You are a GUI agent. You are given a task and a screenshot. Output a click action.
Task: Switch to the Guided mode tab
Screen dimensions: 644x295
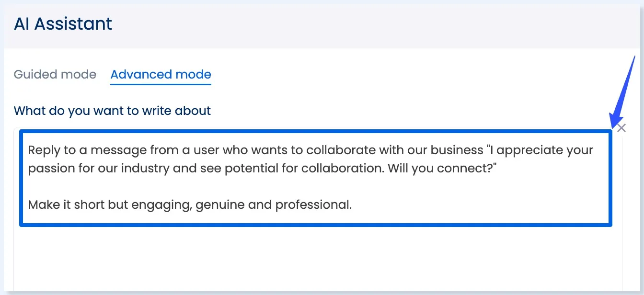click(x=55, y=74)
